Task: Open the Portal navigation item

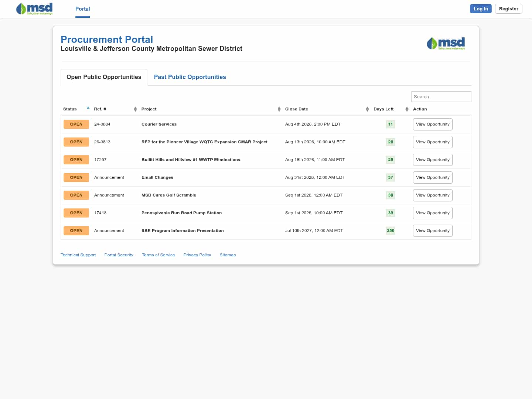Action: (x=83, y=9)
